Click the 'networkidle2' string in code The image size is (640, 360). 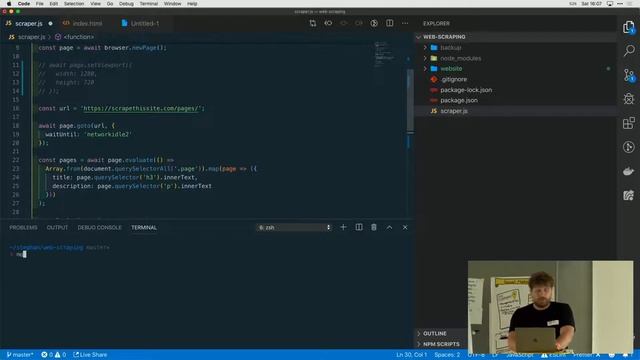[x=109, y=134]
